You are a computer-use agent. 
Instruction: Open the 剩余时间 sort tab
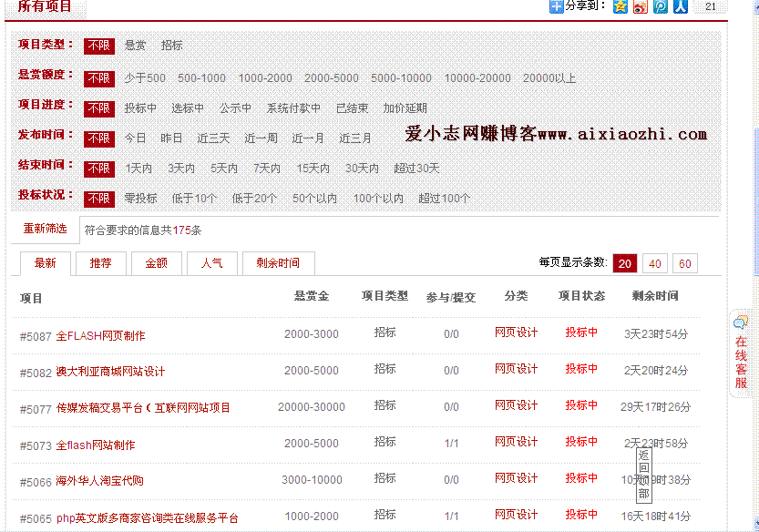pyautogui.click(x=278, y=263)
